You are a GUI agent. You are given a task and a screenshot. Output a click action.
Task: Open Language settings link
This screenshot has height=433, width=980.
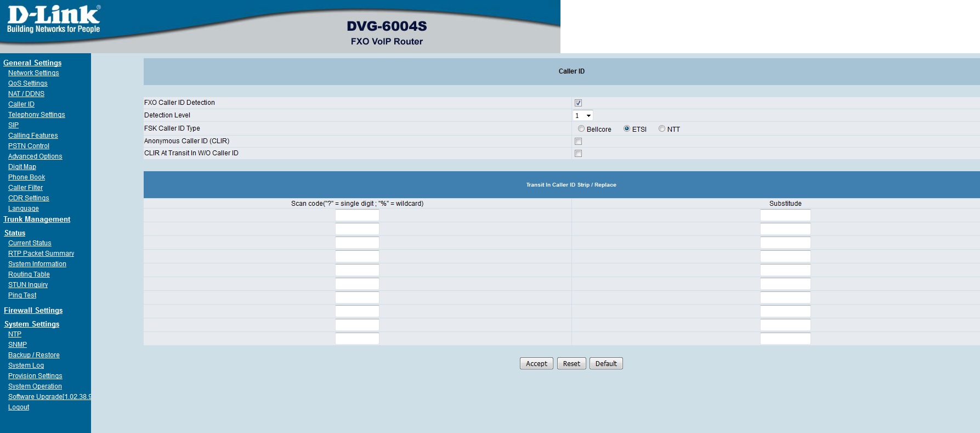coord(24,209)
